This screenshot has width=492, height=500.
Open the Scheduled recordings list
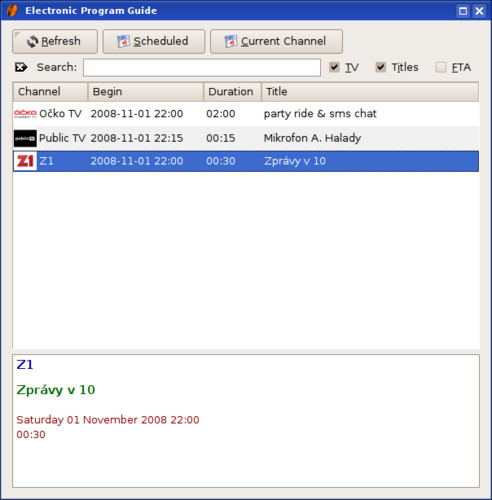(154, 41)
